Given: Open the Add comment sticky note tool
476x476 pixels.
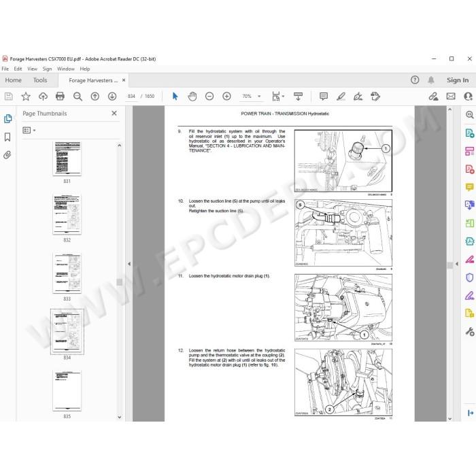Looking at the screenshot, I should tap(324, 97).
